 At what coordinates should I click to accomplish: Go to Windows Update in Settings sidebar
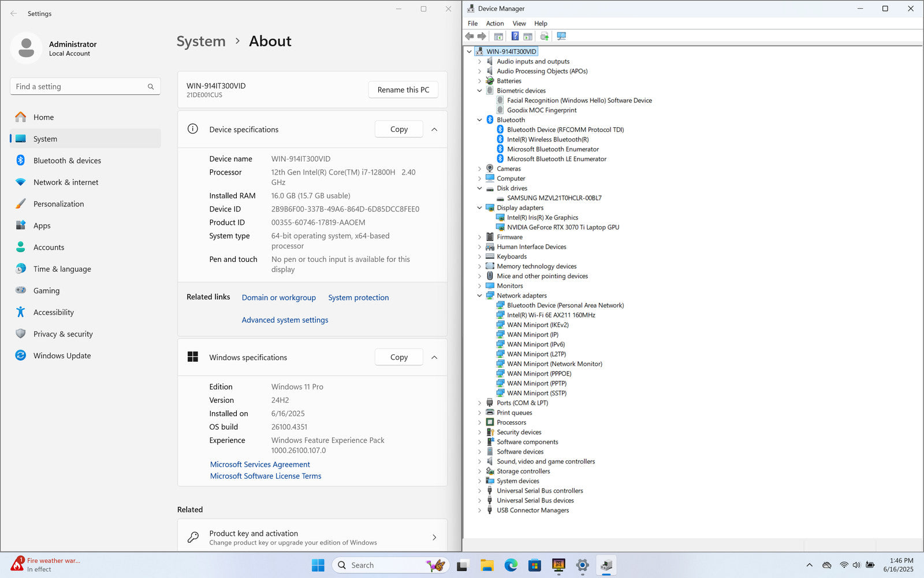(x=62, y=355)
